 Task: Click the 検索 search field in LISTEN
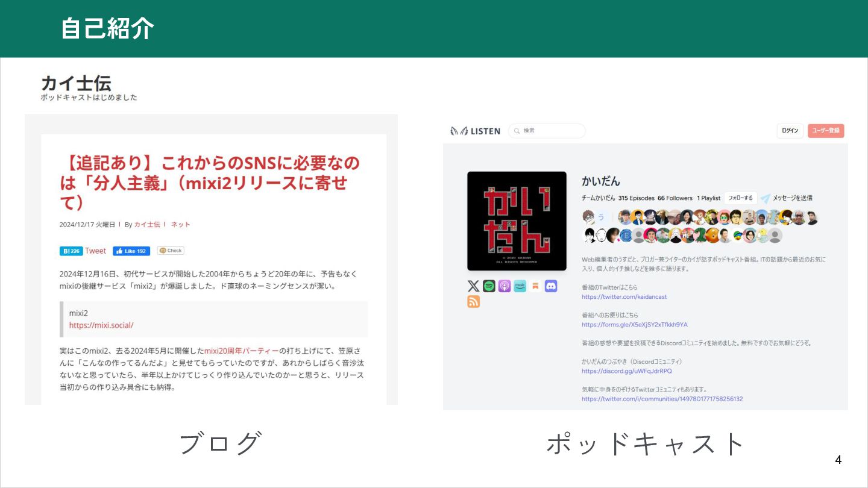point(547,131)
